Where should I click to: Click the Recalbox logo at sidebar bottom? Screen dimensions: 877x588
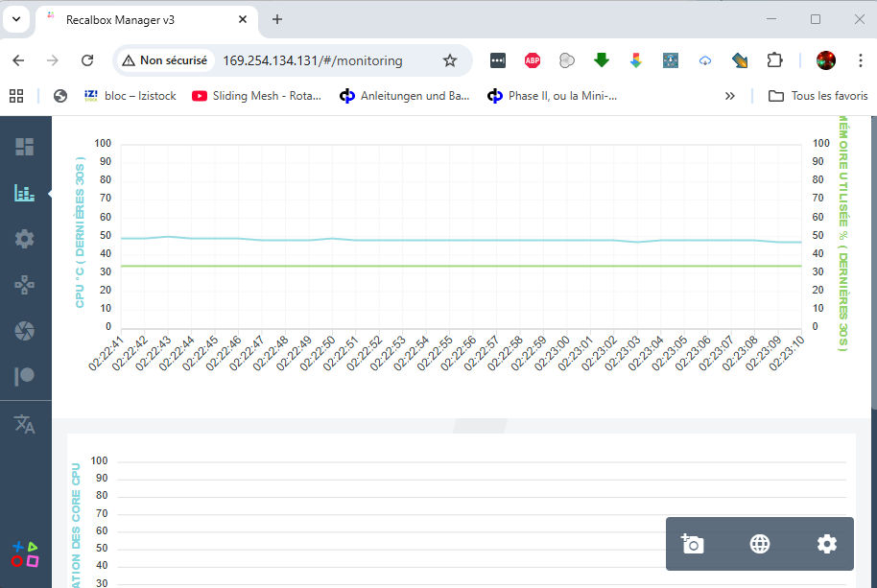click(25, 553)
